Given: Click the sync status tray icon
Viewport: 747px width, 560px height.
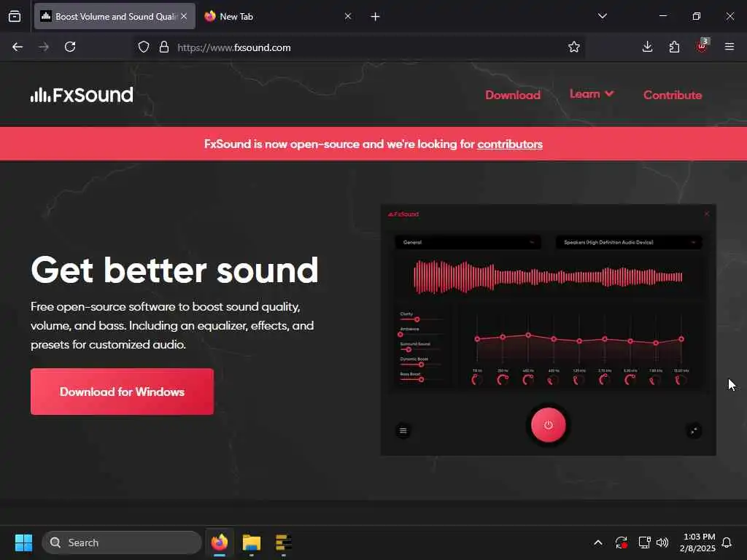Looking at the screenshot, I should tap(621, 542).
